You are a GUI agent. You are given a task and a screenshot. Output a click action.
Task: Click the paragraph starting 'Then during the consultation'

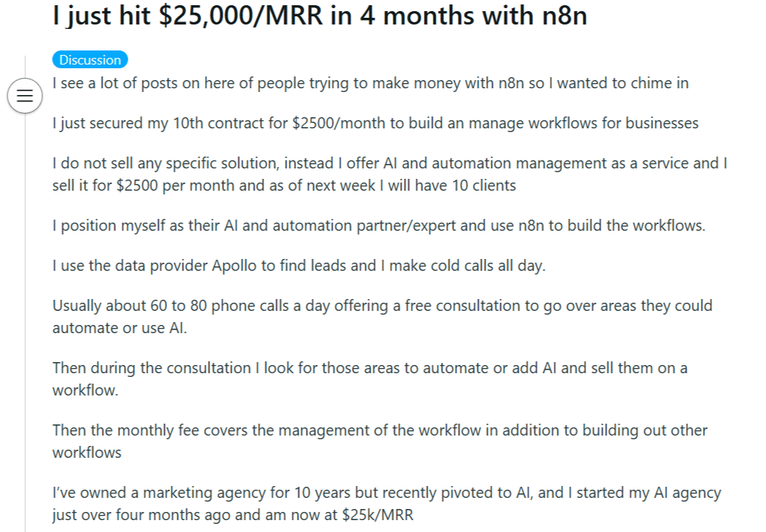click(370, 379)
